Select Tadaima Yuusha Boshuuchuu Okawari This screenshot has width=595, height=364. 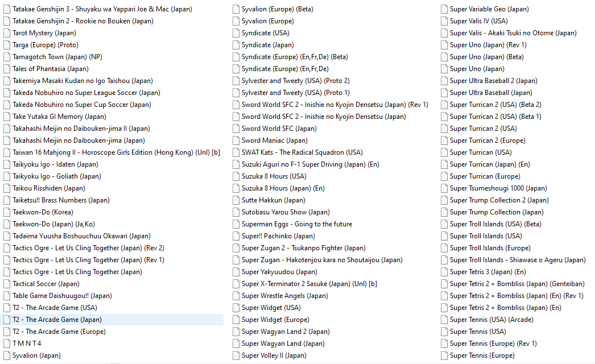pyautogui.click(x=81, y=236)
